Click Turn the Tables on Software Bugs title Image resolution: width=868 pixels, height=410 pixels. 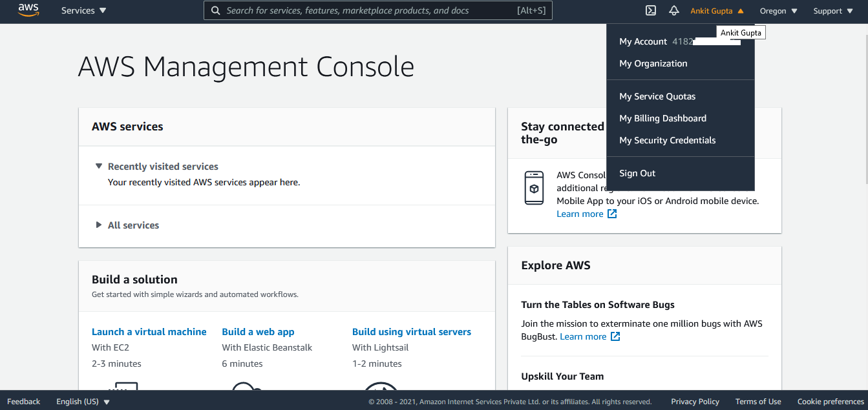(x=598, y=305)
